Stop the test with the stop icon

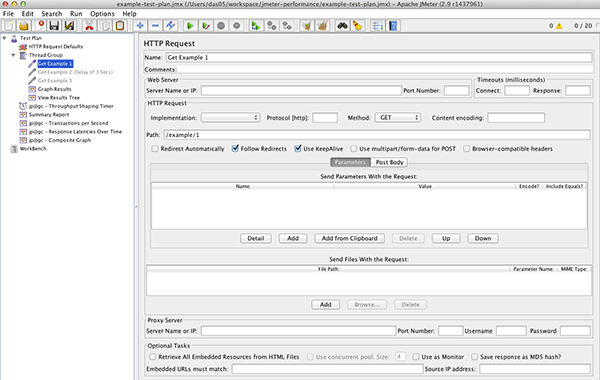point(221,26)
